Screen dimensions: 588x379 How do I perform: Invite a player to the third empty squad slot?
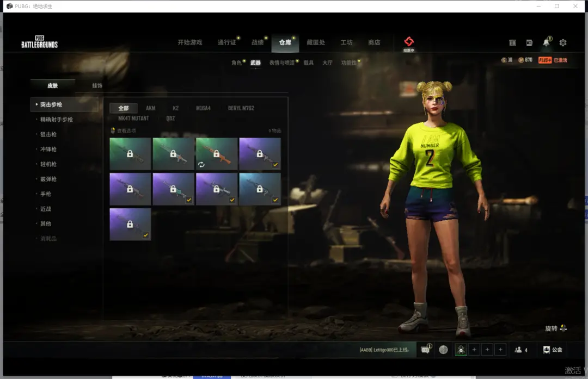[500, 350]
